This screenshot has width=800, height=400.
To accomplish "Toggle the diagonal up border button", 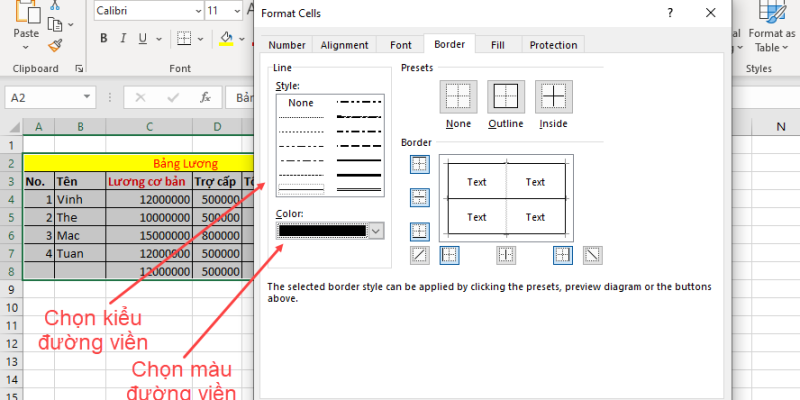I will coord(419,255).
